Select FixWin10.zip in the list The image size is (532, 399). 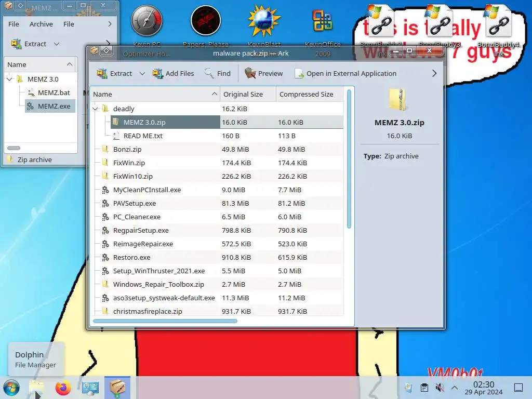tap(132, 177)
